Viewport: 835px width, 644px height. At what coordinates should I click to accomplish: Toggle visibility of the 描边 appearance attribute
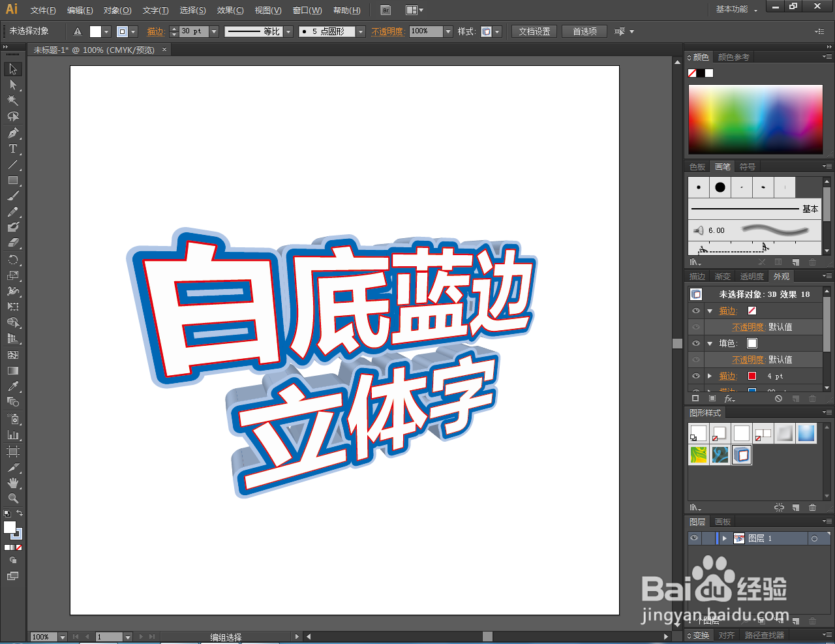[695, 311]
